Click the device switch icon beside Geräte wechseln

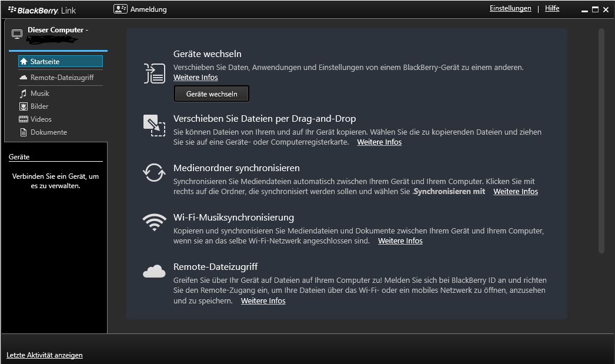tap(154, 74)
